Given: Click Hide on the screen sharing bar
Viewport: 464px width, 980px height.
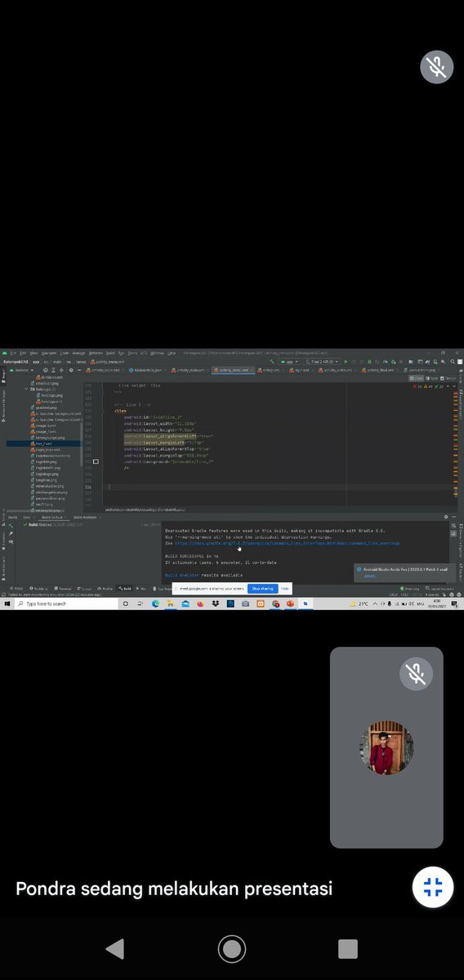Looking at the screenshot, I should 284,588.
